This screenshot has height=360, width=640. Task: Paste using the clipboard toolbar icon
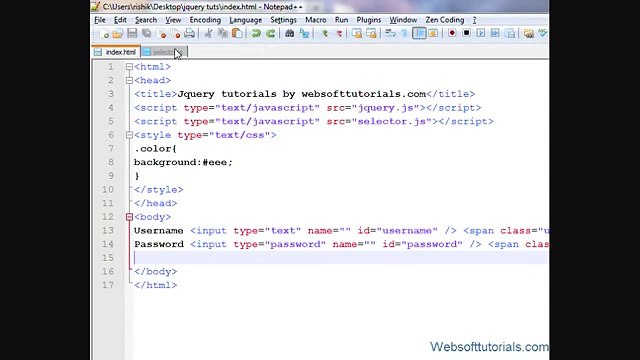(237, 33)
